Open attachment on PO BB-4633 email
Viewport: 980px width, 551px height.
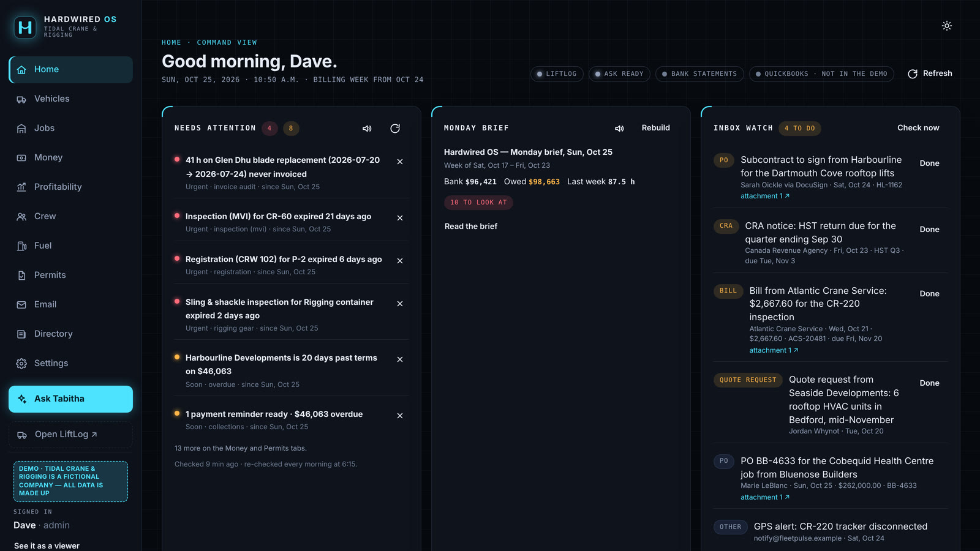pyautogui.click(x=765, y=498)
